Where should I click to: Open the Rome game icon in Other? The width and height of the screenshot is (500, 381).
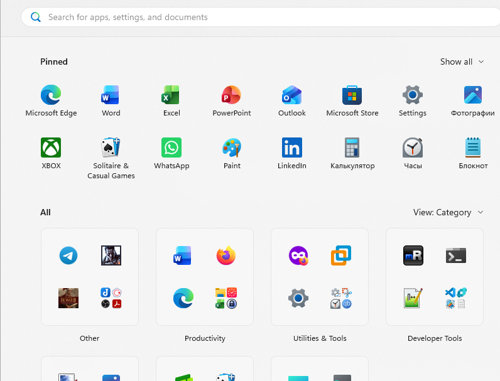click(68, 298)
